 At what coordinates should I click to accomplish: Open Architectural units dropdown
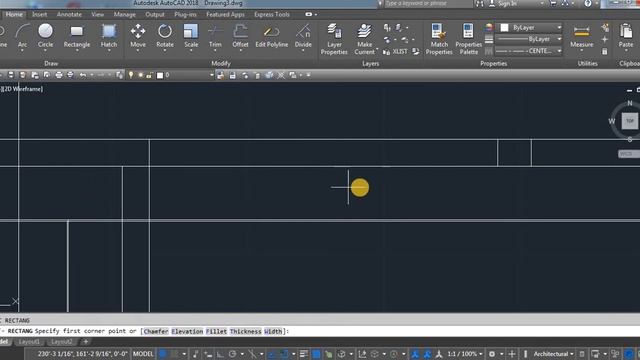pos(553,354)
